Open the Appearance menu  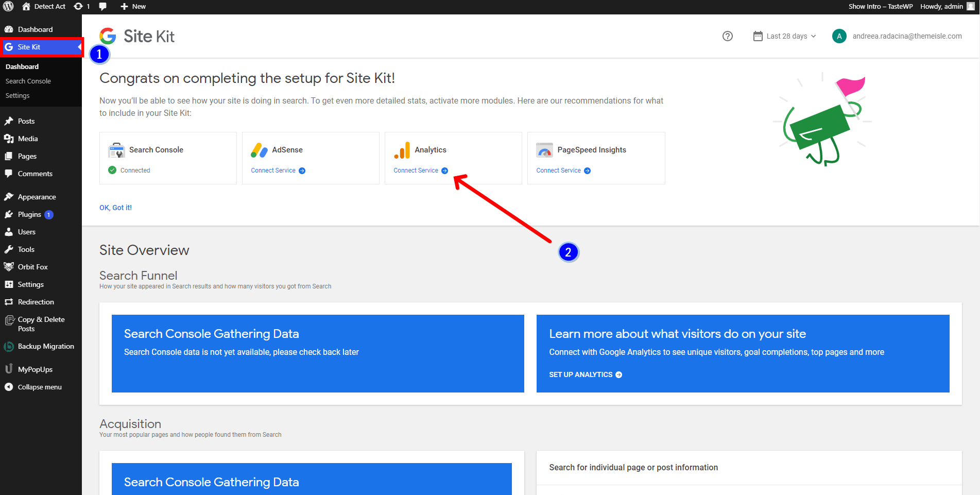[37, 197]
